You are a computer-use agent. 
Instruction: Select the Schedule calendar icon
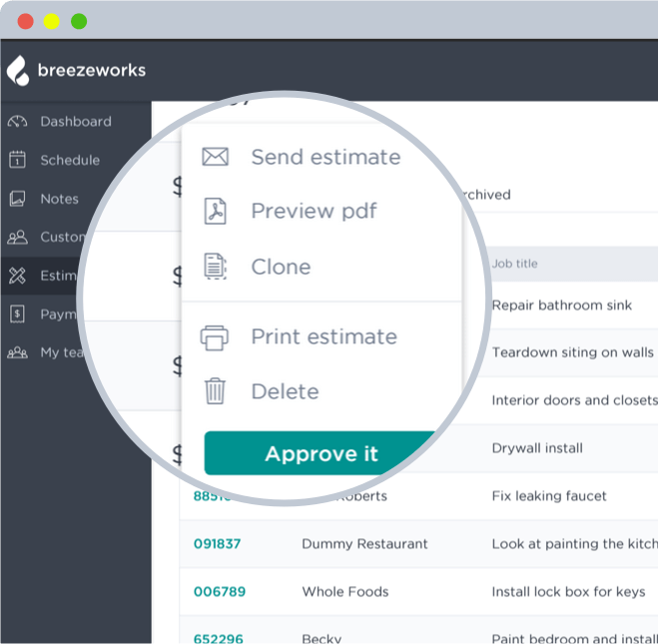[17, 160]
